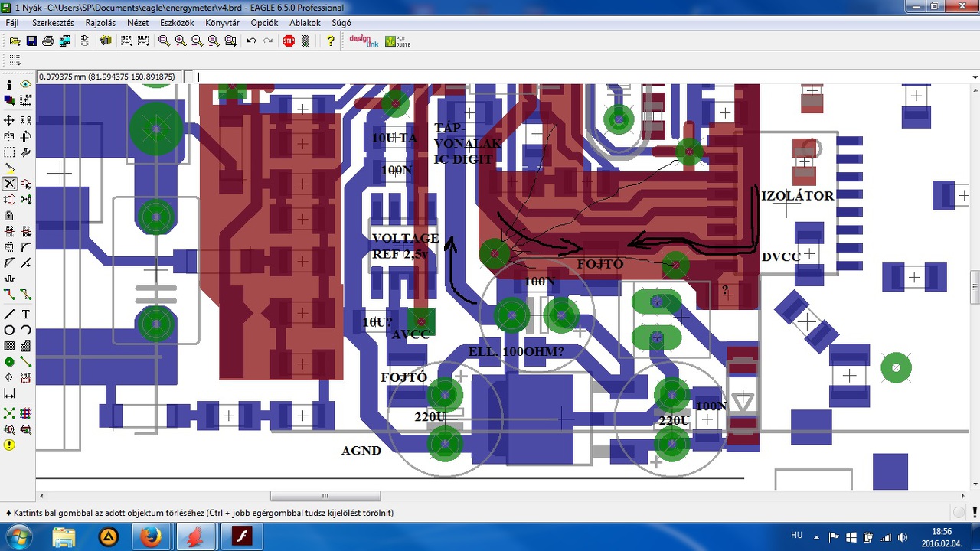Select the Move tool with four arrows

9,120
